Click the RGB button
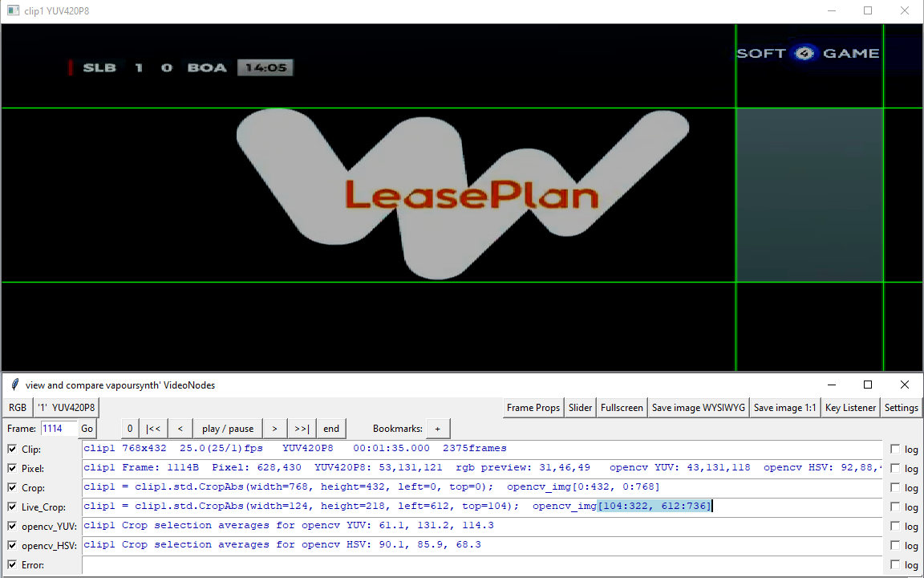The height and width of the screenshot is (578, 924). click(x=18, y=408)
